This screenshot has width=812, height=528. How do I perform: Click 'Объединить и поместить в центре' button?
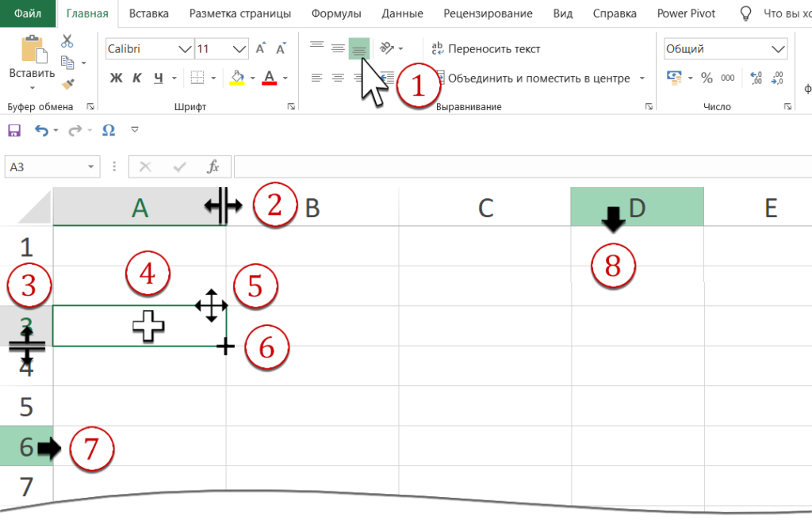(x=534, y=78)
